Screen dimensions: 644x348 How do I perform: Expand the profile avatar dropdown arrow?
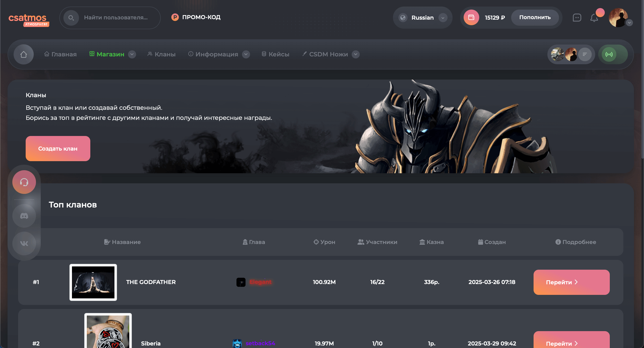pyautogui.click(x=629, y=23)
